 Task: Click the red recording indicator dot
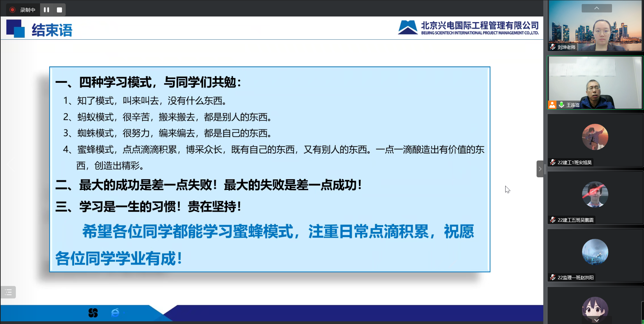click(x=12, y=10)
